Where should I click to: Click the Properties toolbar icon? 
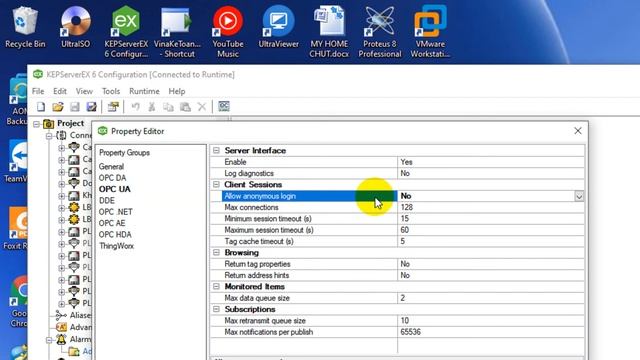coord(113,107)
